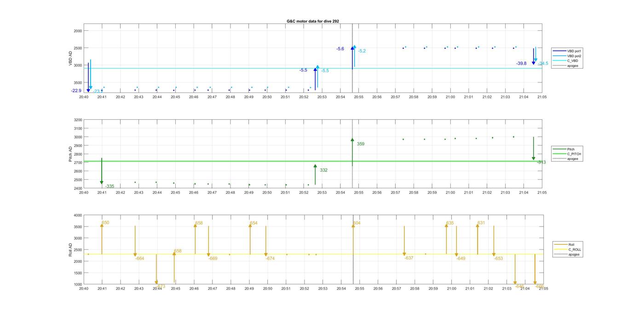Click the '-5.6' VBD value label
This screenshot has height=319, width=644.
[340, 49]
